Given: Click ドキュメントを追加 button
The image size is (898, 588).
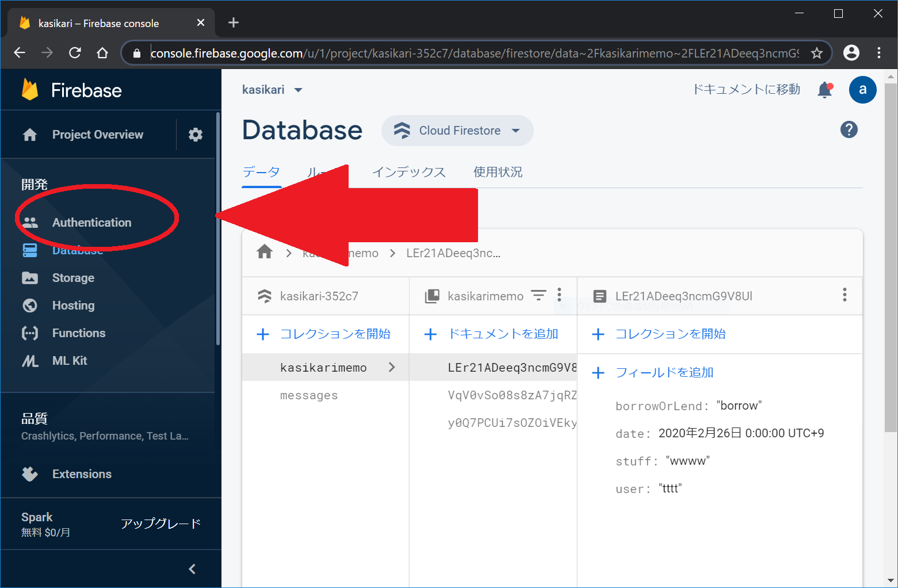Looking at the screenshot, I should coord(491,334).
